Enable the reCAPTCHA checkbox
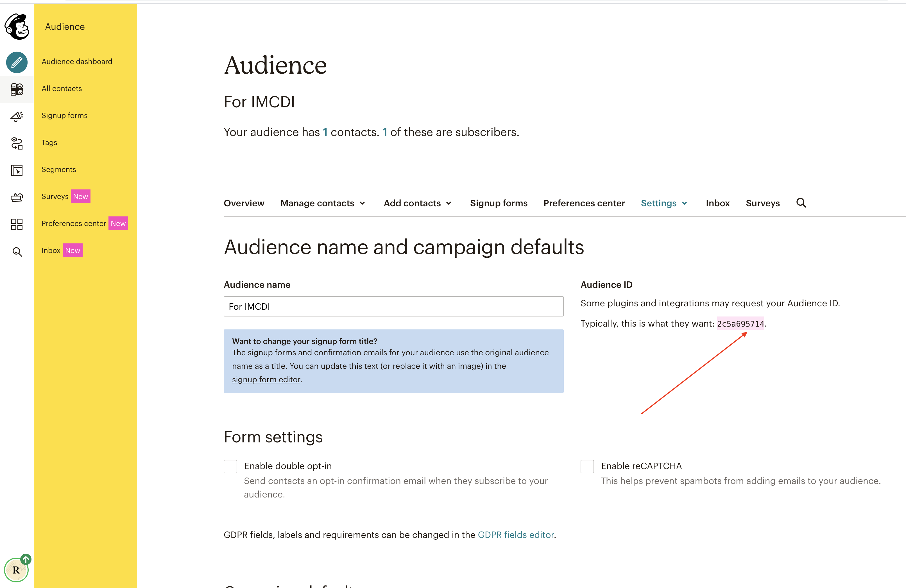This screenshot has height=588, width=906. [x=587, y=466]
